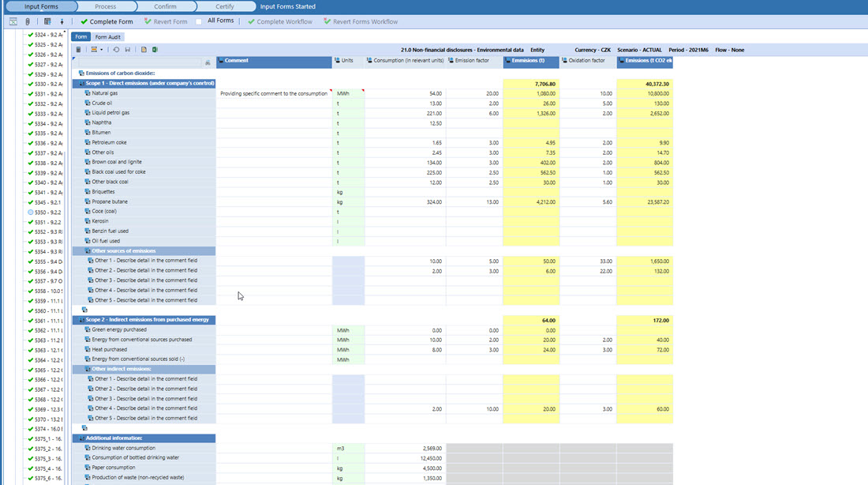868x485 pixels.
Task: Click the pin icon in top toolbar
Action: tap(62, 21)
